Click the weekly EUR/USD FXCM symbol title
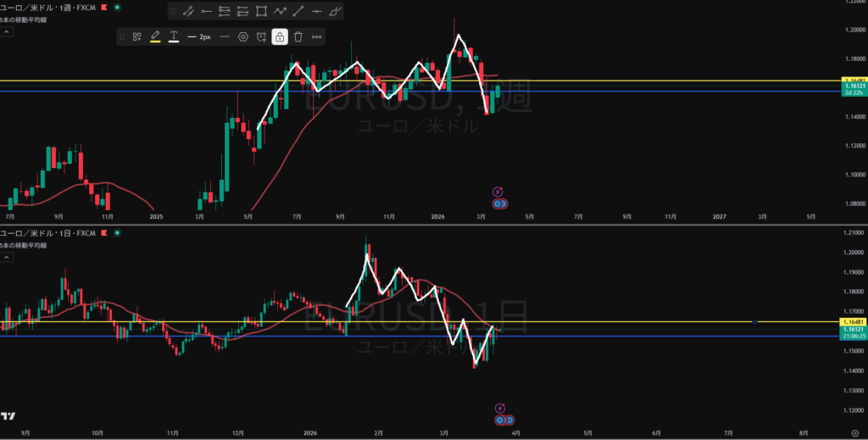868x440 pixels. (47, 7)
